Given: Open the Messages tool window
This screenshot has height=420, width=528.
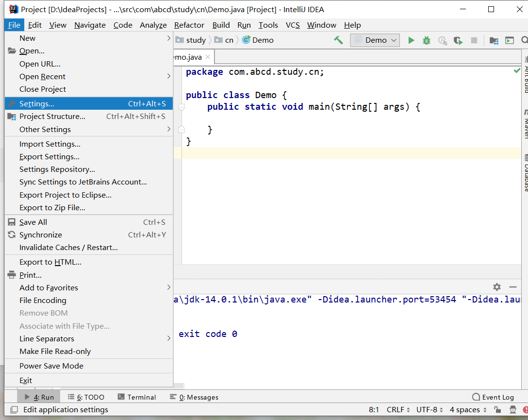Looking at the screenshot, I should (x=194, y=397).
